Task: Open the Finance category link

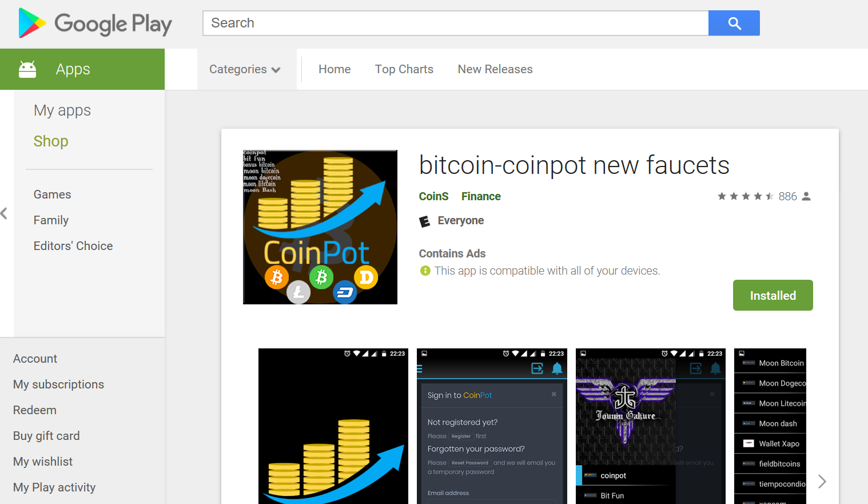Action: (x=481, y=196)
